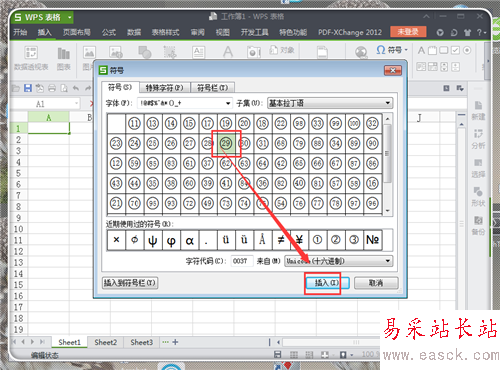500x370 pixels.
Task: Click the 取消 (Cancel) button
Action: pos(376,283)
